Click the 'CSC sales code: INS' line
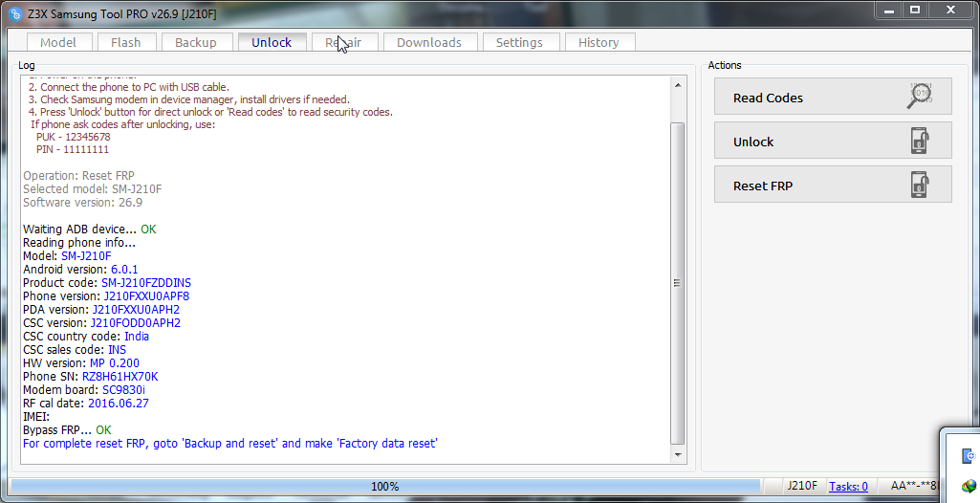Image resolution: width=980 pixels, height=503 pixels. click(x=75, y=349)
